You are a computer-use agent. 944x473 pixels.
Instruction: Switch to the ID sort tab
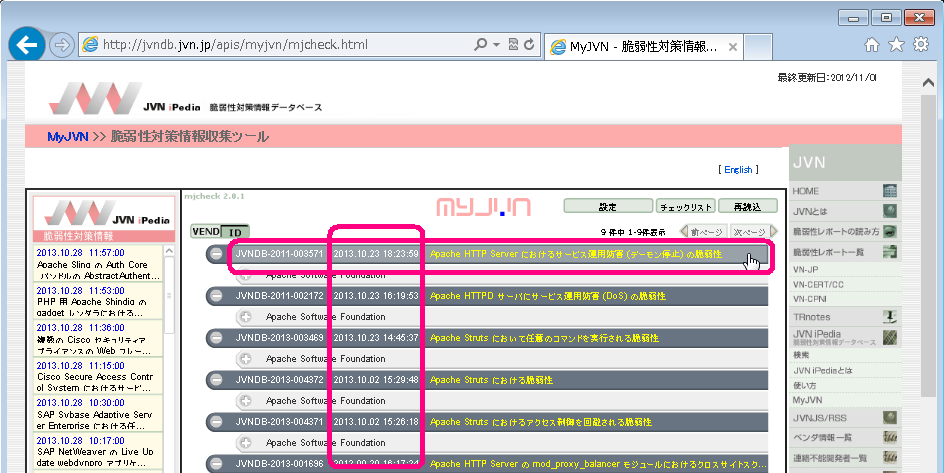coord(235,232)
